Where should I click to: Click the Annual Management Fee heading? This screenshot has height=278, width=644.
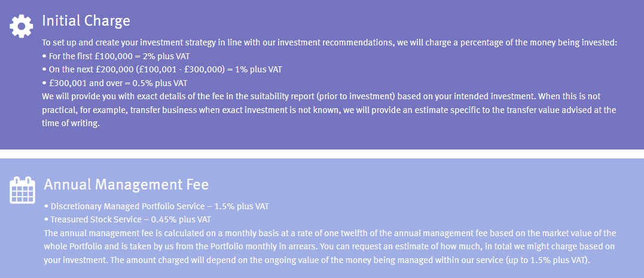click(x=126, y=185)
